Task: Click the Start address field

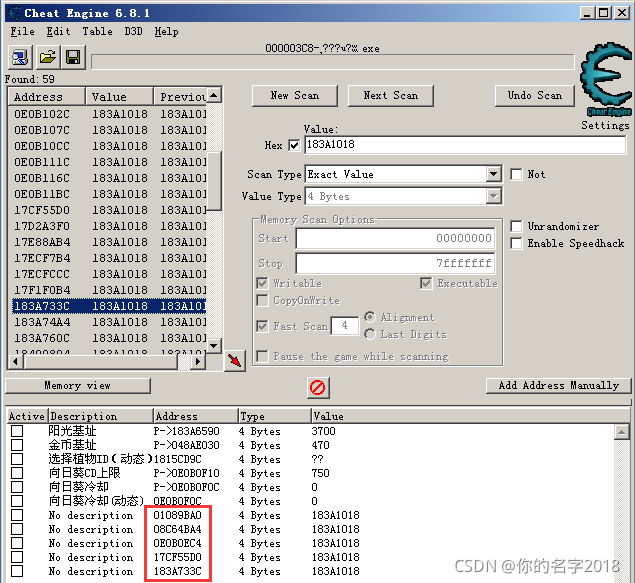Action: pos(395,238)
